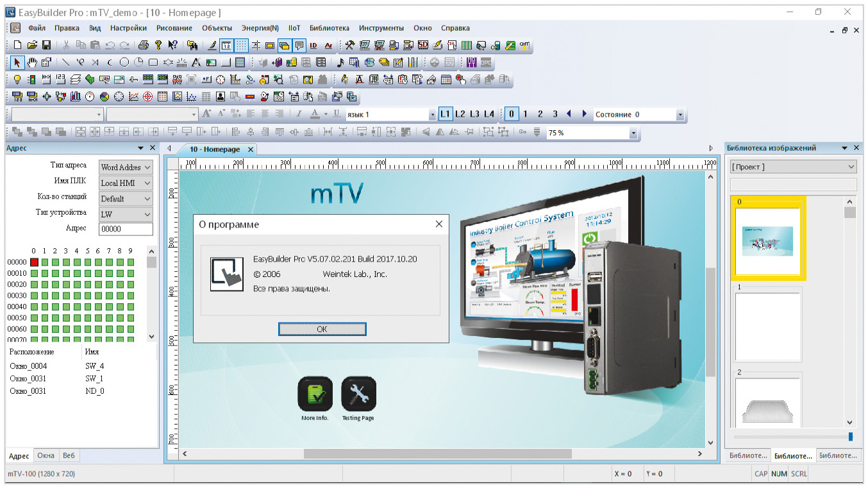Switch to language L1
Image resolution: width=868 pixels, height=488 pixels.
(x=446, y=114)
